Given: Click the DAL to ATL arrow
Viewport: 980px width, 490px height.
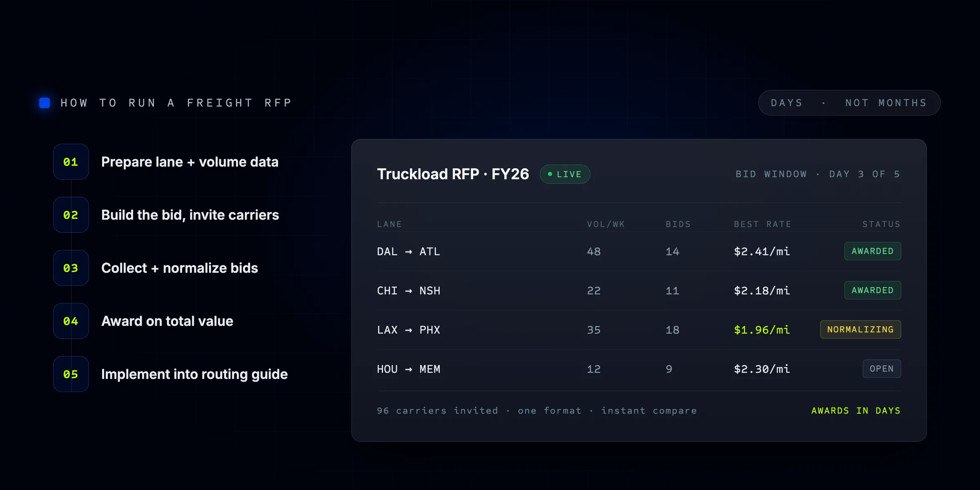Looking at the screenshot, I should pos(408,252).
